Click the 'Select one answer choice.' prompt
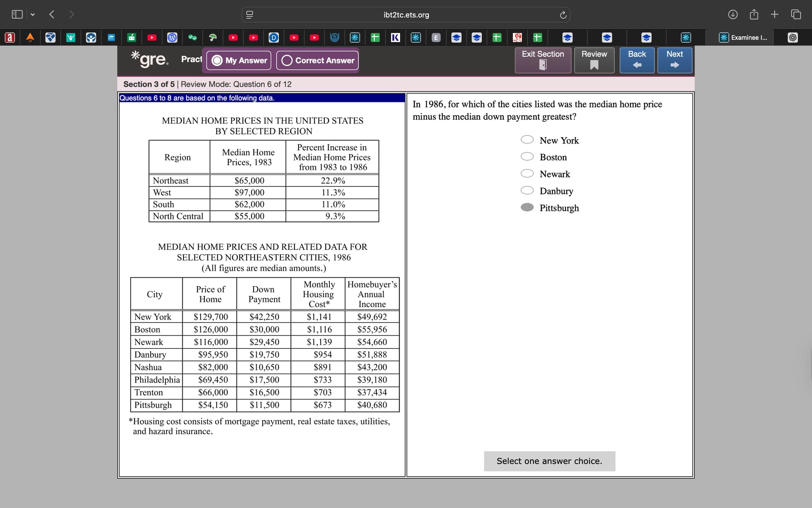Image resolution: width=812 pixels, height=508 pixels. (549, 461)
